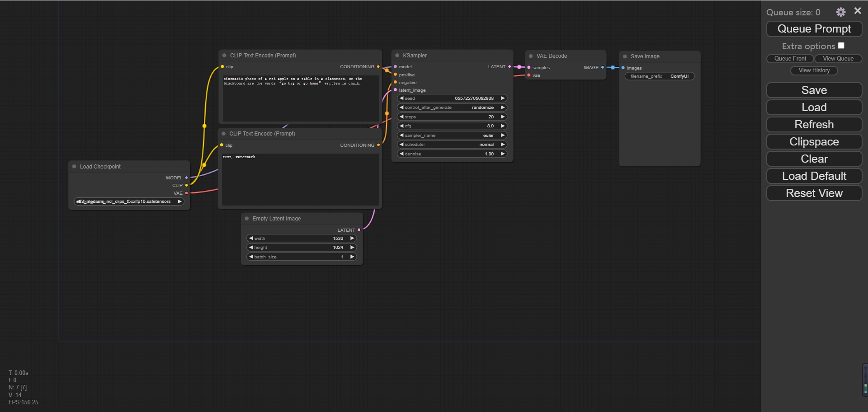This screenshot has width=868, height=412.
Task: Click the filename_prefix ComfyUI field
Action: point(660,76)
